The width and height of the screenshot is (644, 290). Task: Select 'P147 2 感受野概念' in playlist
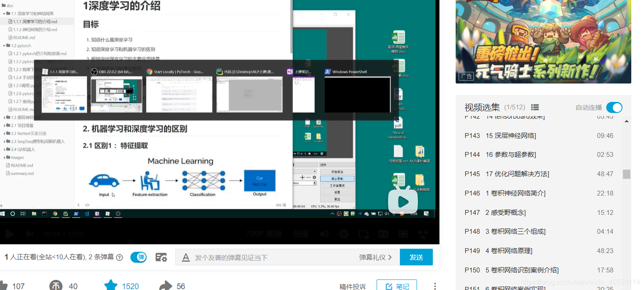point(539,212)
